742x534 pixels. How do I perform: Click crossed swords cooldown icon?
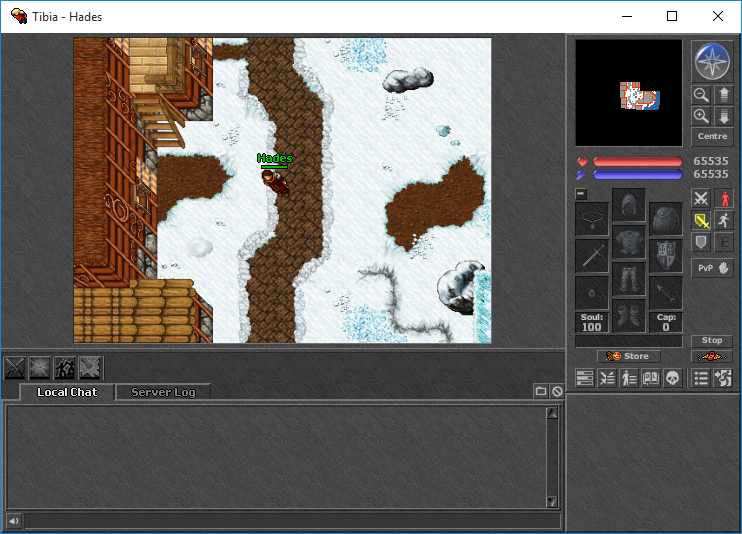pyautogui.click(x=15, y=367)
